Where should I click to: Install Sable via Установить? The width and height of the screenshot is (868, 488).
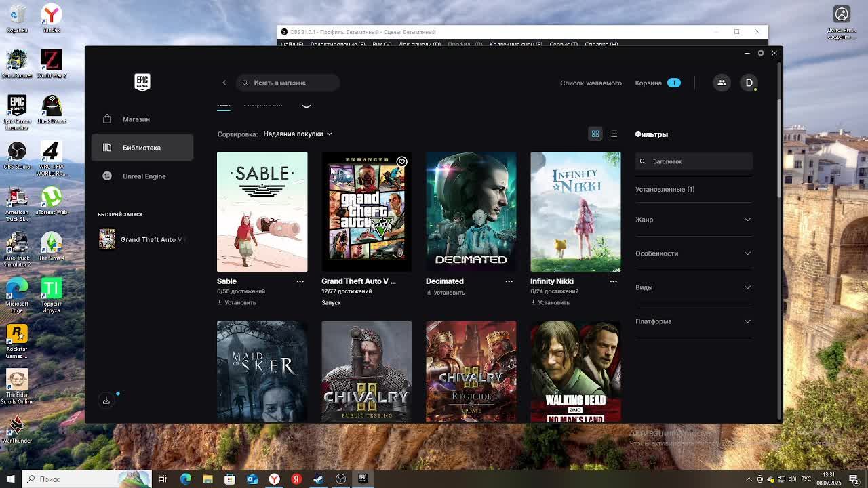(237, 303)
